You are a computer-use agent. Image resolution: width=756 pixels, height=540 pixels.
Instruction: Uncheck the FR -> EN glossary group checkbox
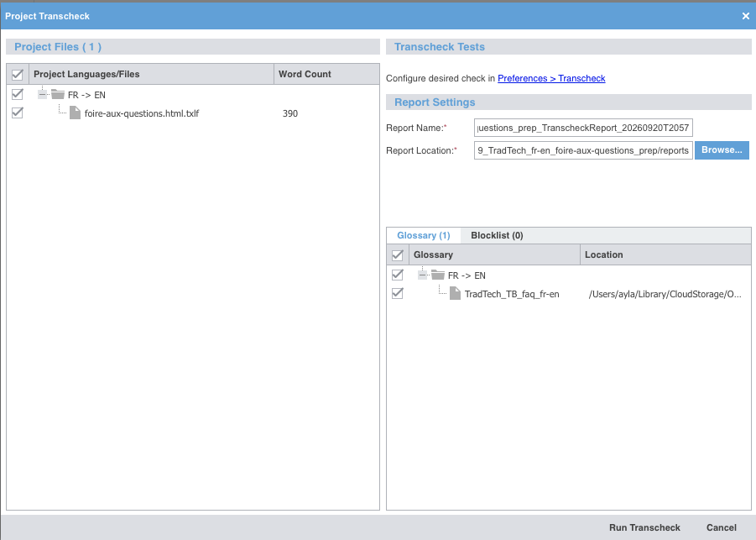[x=397, y=275]
